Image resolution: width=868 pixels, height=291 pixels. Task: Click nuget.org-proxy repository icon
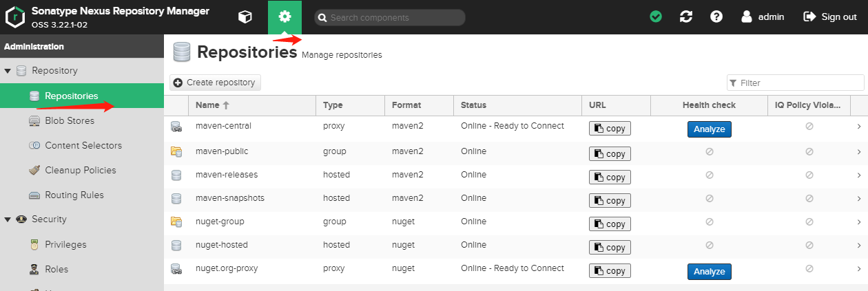176,269
